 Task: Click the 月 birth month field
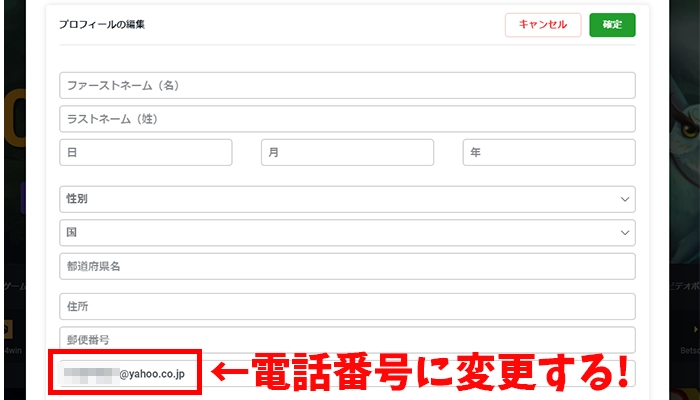347,152
